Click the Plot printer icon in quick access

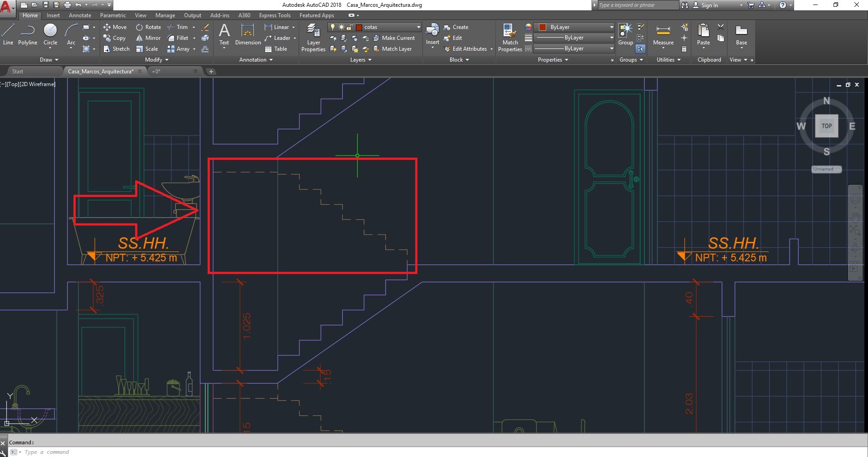coord(67,5)
